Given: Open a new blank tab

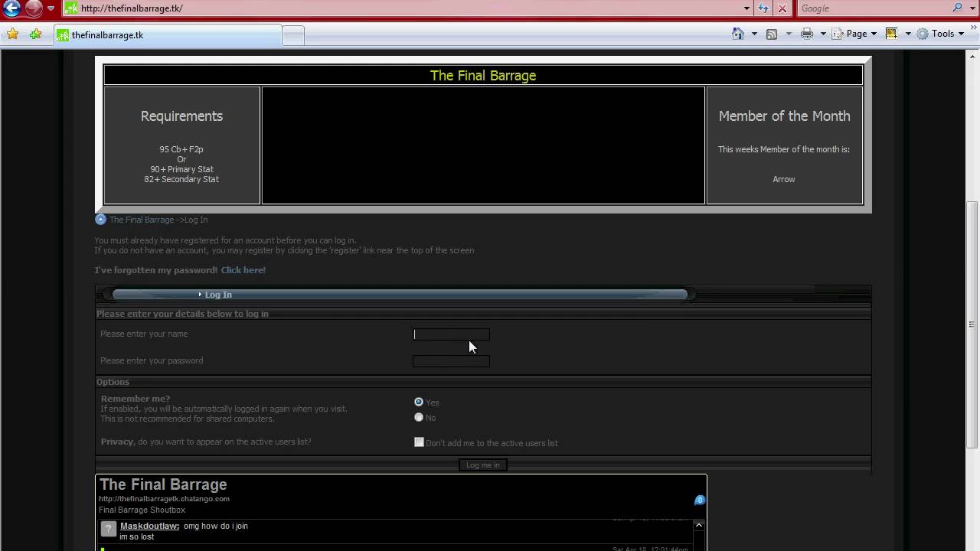Looking at the screenshot, I should pos(293,35).
